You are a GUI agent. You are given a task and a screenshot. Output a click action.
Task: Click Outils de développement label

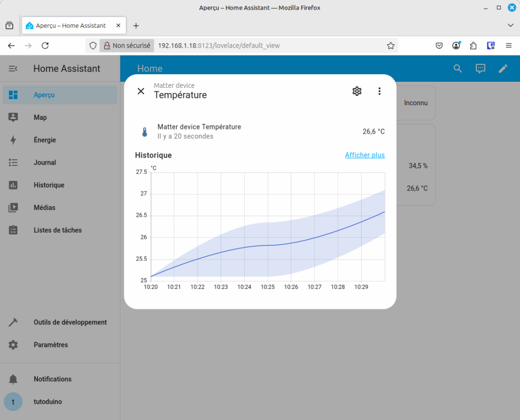pos(70,322)
